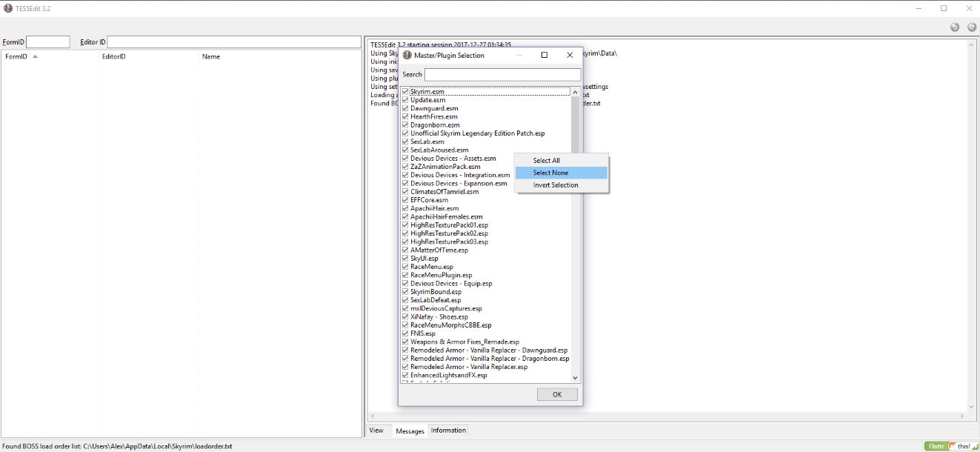The image size is (980, 452).
Task: Toggle the RaceMenu.esp checkbox
Action: pos(405,267)
